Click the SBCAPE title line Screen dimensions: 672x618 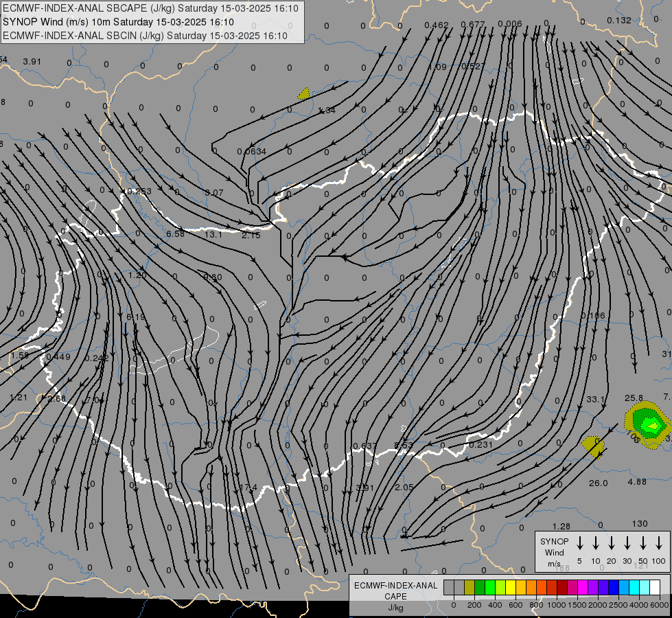[x=150, y=8]
